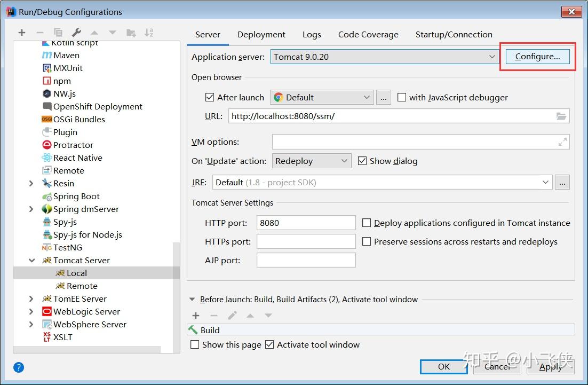Click the VM options expand icon

coord(562,142)
